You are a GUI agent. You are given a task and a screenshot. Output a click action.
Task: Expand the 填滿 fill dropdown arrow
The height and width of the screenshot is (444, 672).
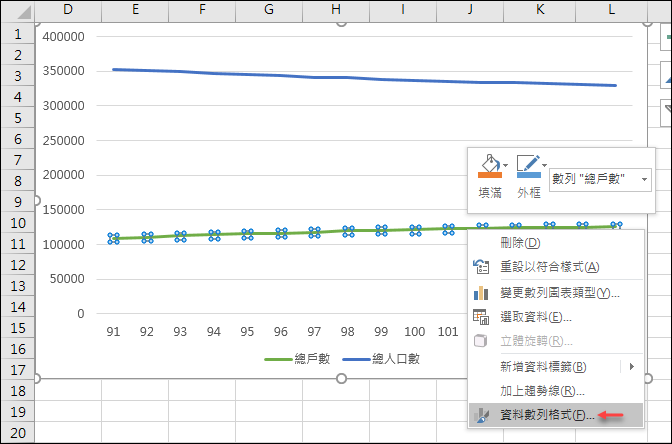pos(506,165)
